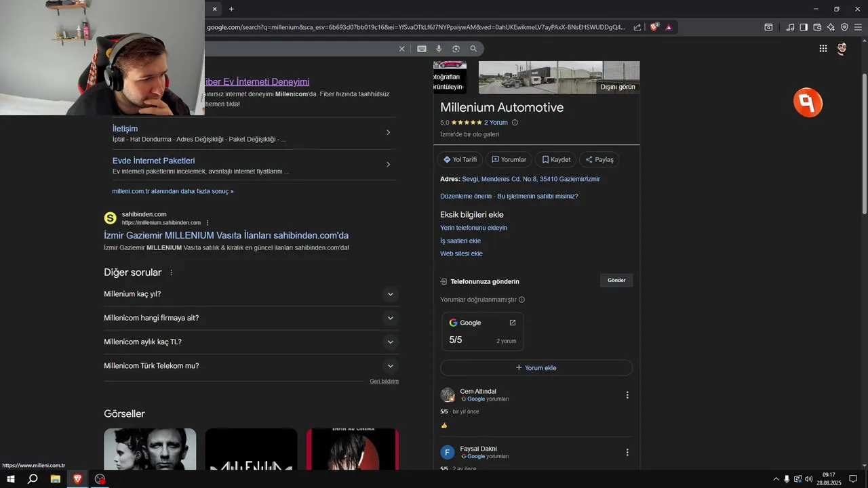Image resolution: width=868 pixels, height=488 pixels.
Task: Open Windows taskbar search
Action: pos(33,479)
